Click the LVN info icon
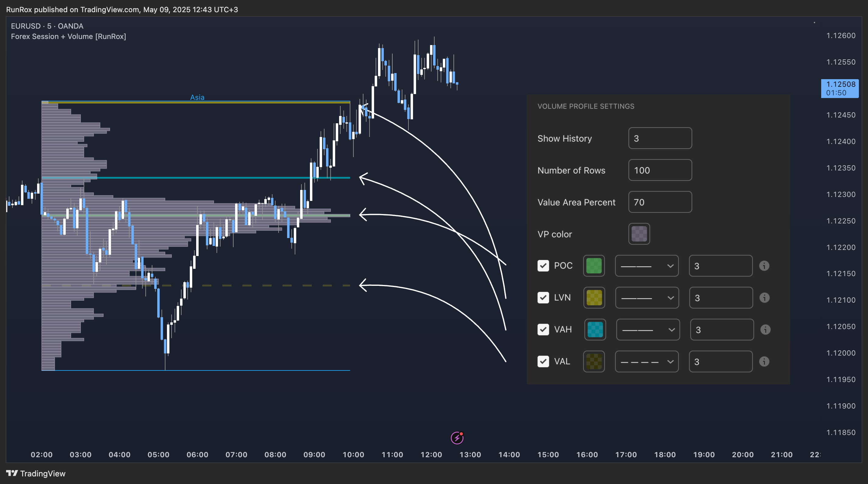 pos(764,298)
